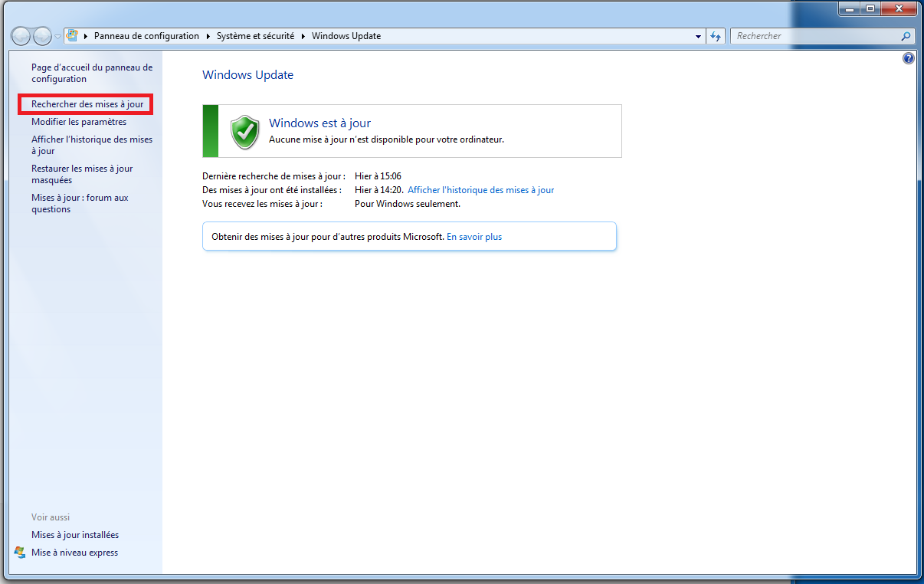
Task: Open Mises à jour installées
Action: 75,535
